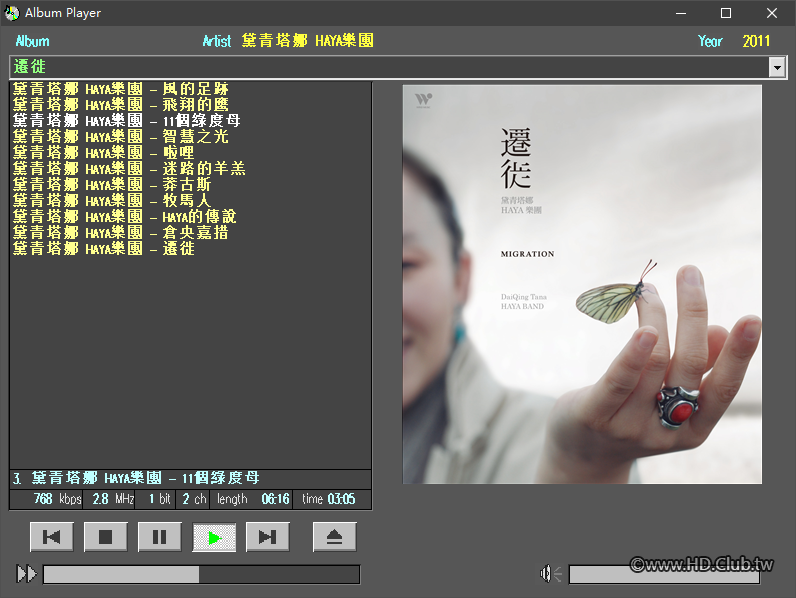This screenshot has height=598, width=796.
Task: Open the album selection dropdown arrow
Action: tap(777, 67)
